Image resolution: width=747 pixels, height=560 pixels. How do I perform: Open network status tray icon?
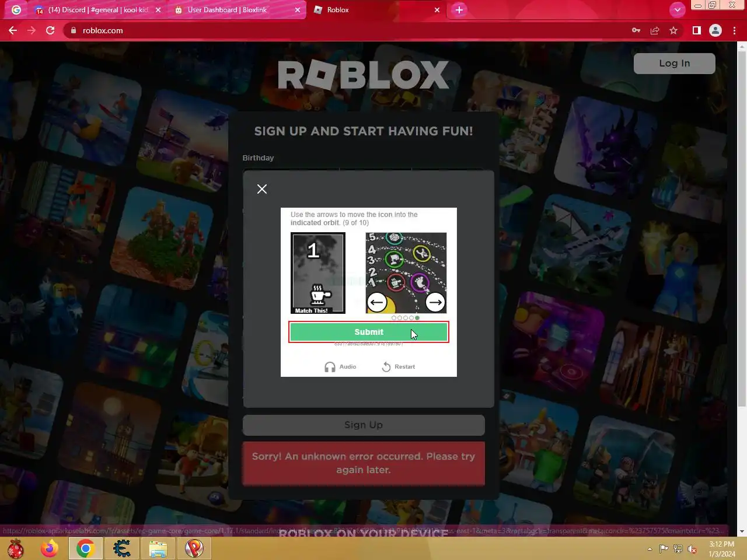pos(678,549)
